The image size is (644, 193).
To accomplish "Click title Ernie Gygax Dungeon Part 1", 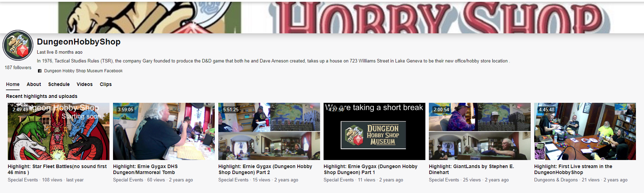I will [x=371, y=169].
